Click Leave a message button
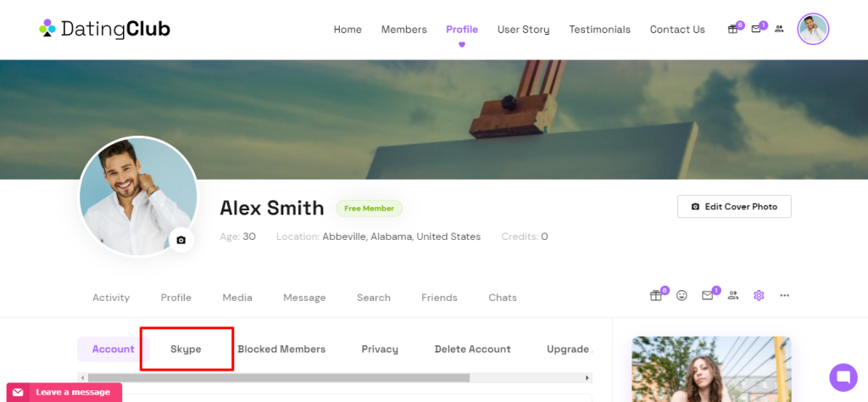This screenshot has height=402, width=868. (64, 392)
